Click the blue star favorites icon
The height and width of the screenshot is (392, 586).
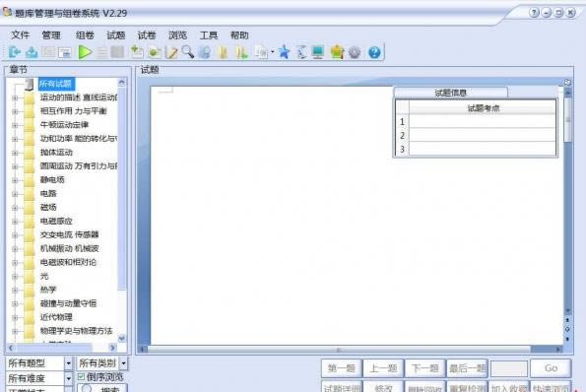(x=284, y=52)
